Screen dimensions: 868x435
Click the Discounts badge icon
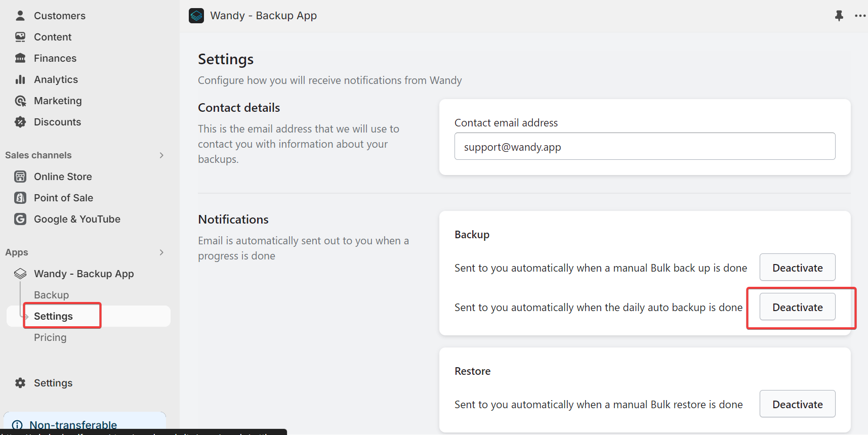(x=20, y=122)
